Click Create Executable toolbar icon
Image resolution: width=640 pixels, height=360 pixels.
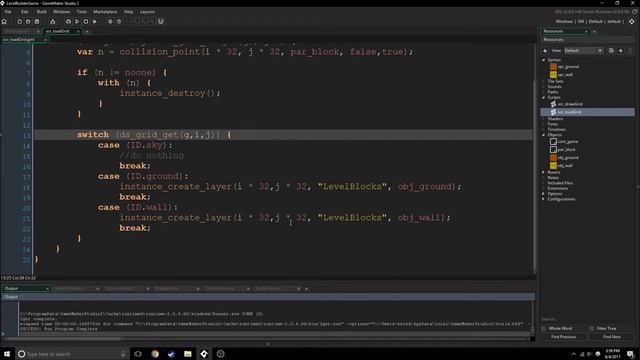[53, 22]
